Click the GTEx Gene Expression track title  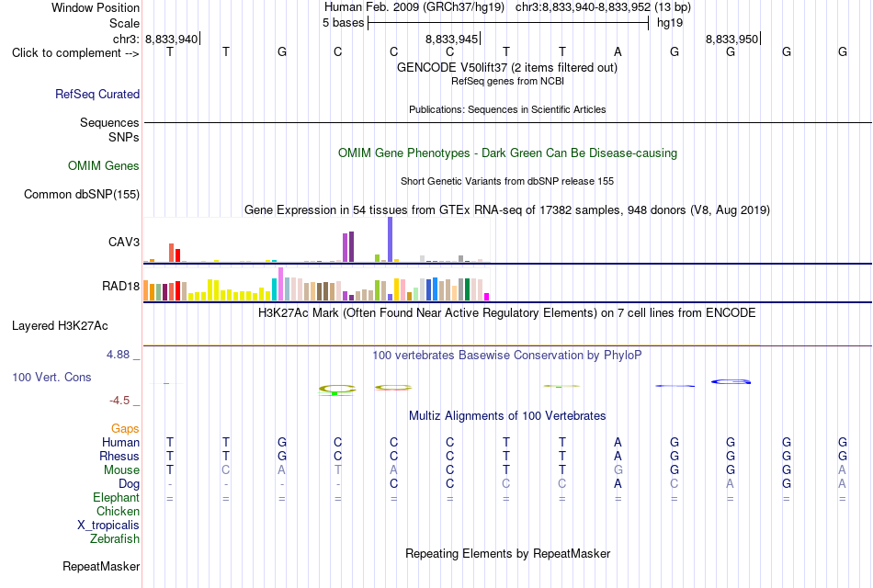point(507,209)
